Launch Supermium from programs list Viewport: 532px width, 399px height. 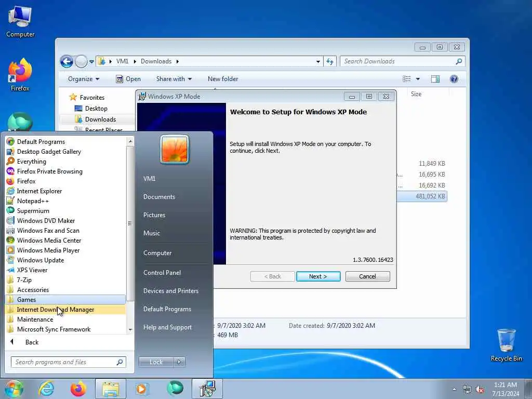pos(65,210)
